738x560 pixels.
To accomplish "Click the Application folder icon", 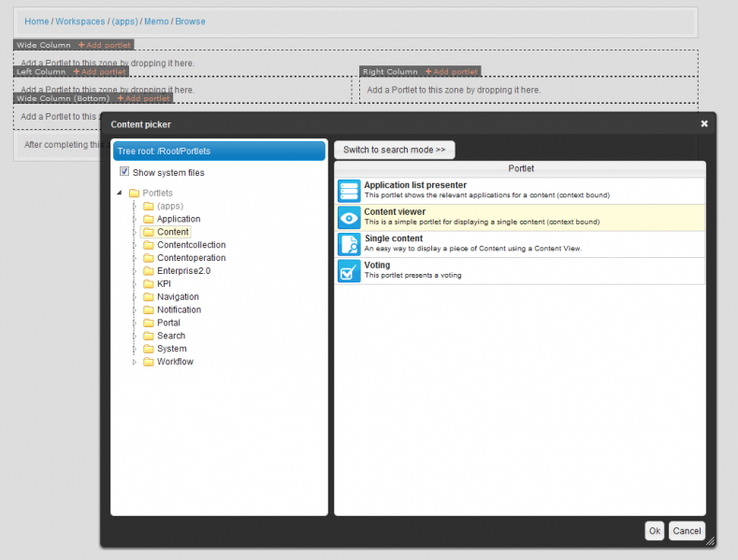I will click(149, 219).
